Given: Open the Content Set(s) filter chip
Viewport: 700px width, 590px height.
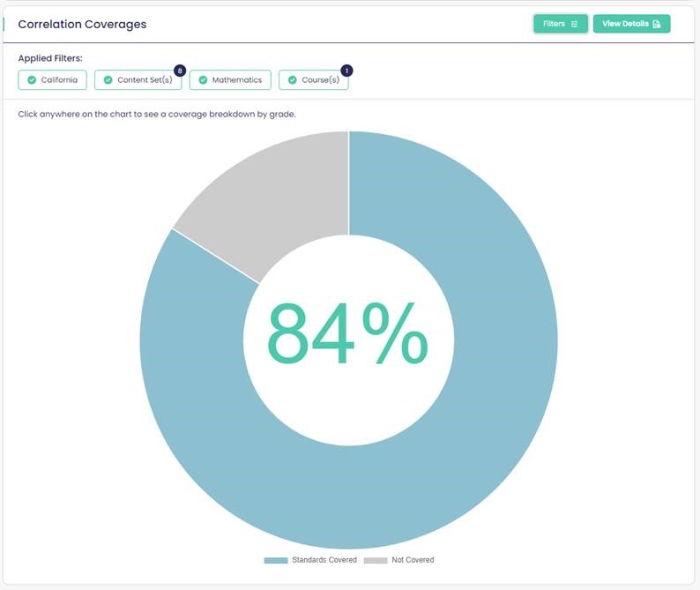Looking at the screenshot, I should pos(138,80).
